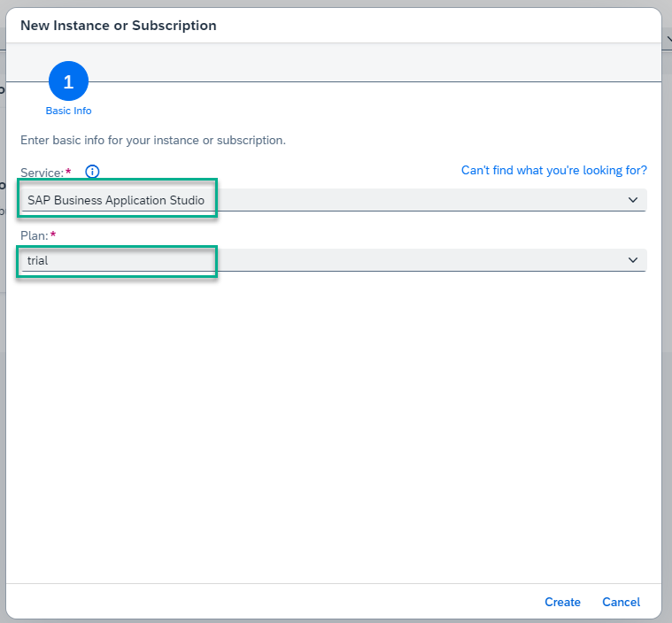Image resolution: width=672 pixels, height=623 pixels.
Task: Open "Can't find what you're looking for?" link
Action: (x=554, y=170)
